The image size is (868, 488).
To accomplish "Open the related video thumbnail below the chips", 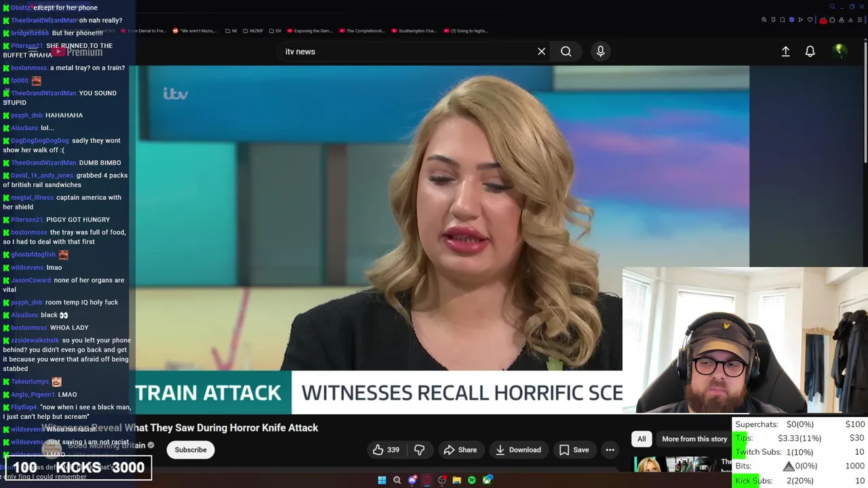I will [x=673, y=464].
